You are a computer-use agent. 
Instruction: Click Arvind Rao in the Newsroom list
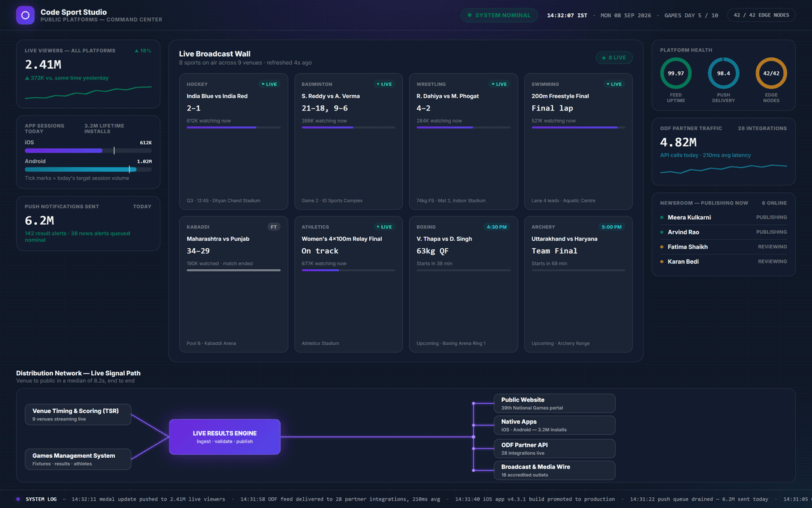683,232
